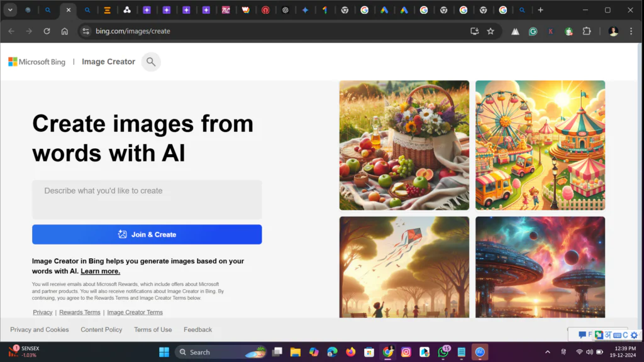The image size is (644, 362).
Task: Open the carnival Ferris wheel sample image
Action: coord(540,145)
